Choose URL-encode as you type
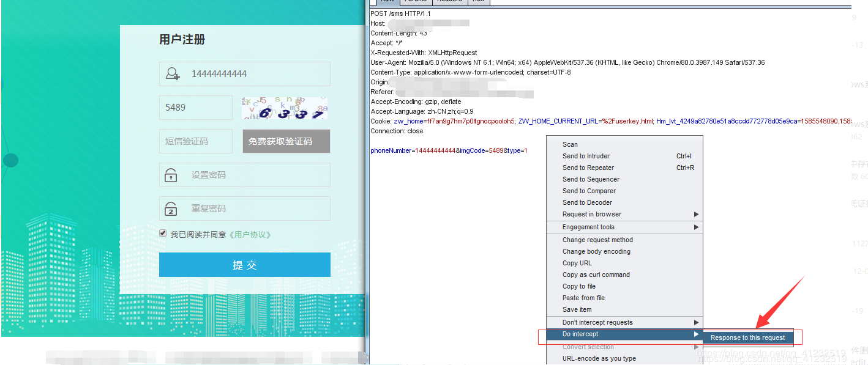Viewport: 868px width, 365px height. point(624,358)
